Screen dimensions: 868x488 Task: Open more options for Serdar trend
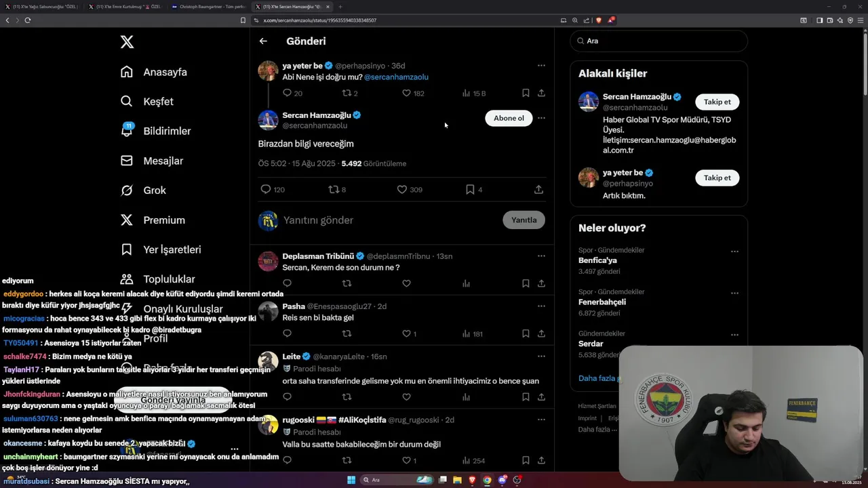coord(734,335)
